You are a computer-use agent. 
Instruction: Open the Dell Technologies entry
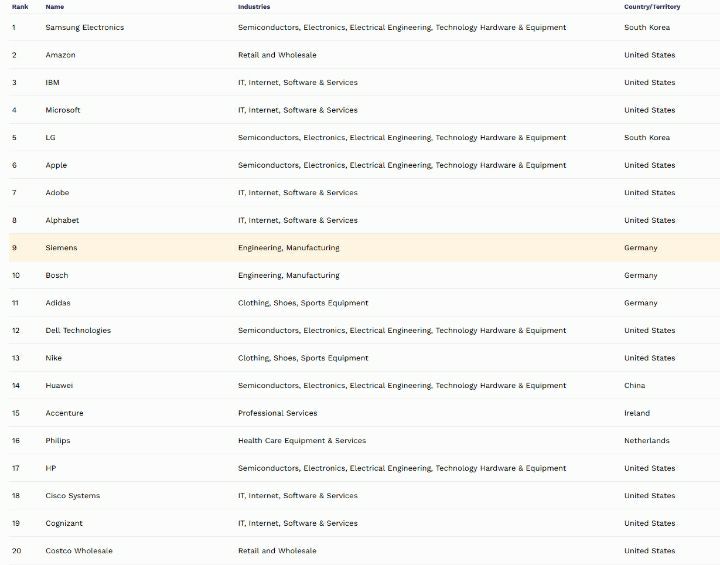tap(78, 330)
